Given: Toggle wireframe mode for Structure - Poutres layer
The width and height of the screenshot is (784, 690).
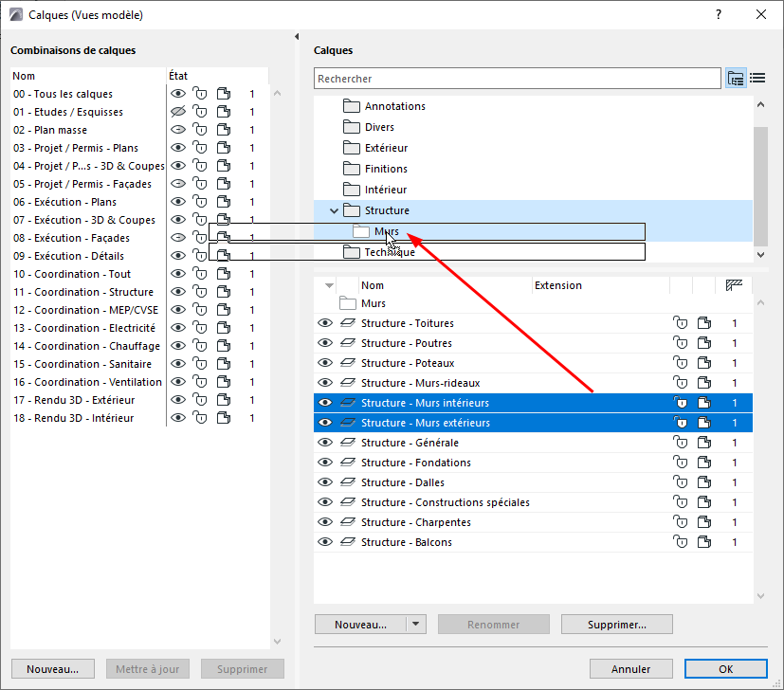Looking at the screenshot, I should (x=704, y=343).
